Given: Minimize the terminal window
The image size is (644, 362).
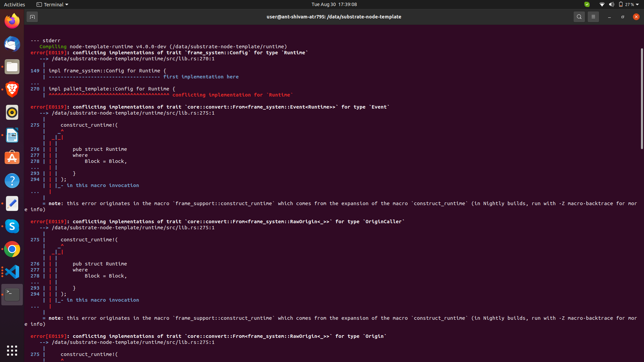Looking at the screenshot, I should pyautogui.click(x=609, y=17).
